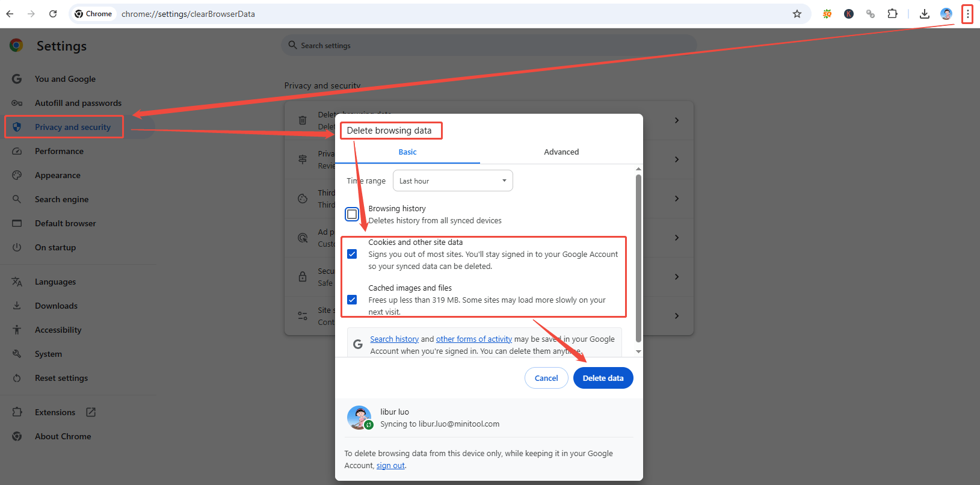Viewport: 980px width, 485px height.
Task: Click the power icon for On startup
Action: (x=17, y=247)
